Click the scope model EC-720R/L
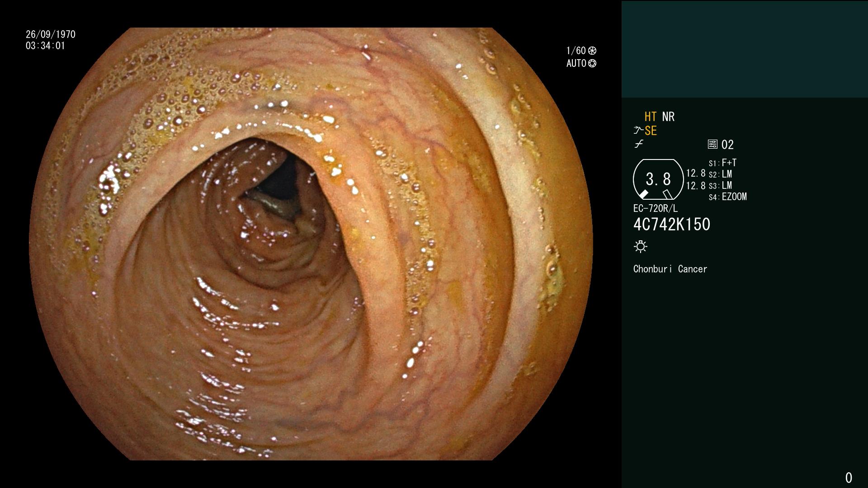This screenshot has height=488, width=868. click(x=656, y=208)
